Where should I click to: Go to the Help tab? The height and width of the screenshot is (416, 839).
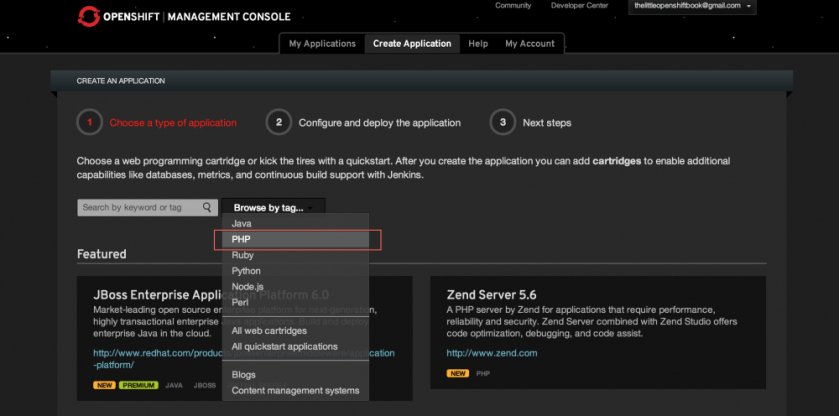pos(478,44)
